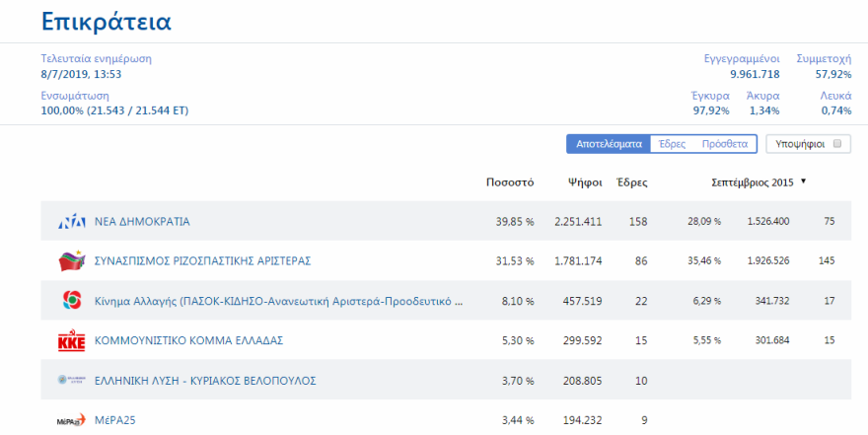Click the Επικράτεια page heading
The image size is (868, 435).
pyautogui.click(x=106, y=22)
